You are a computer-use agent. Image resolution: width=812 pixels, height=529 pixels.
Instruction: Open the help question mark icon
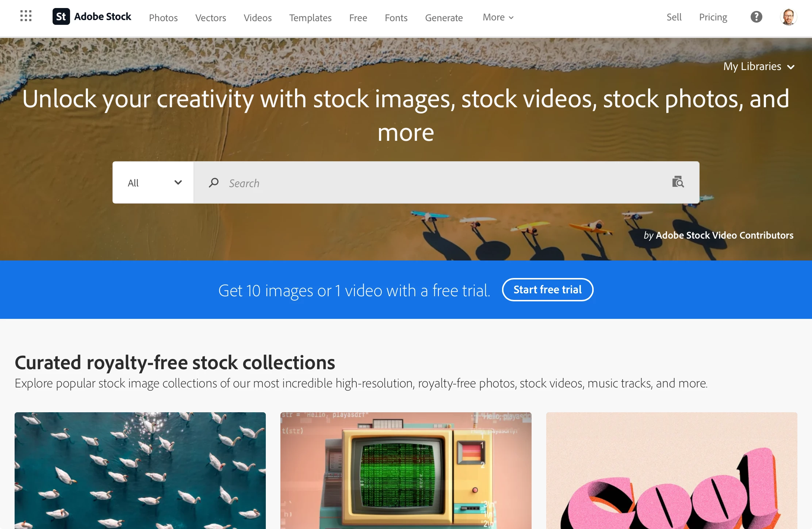point(756,17)
